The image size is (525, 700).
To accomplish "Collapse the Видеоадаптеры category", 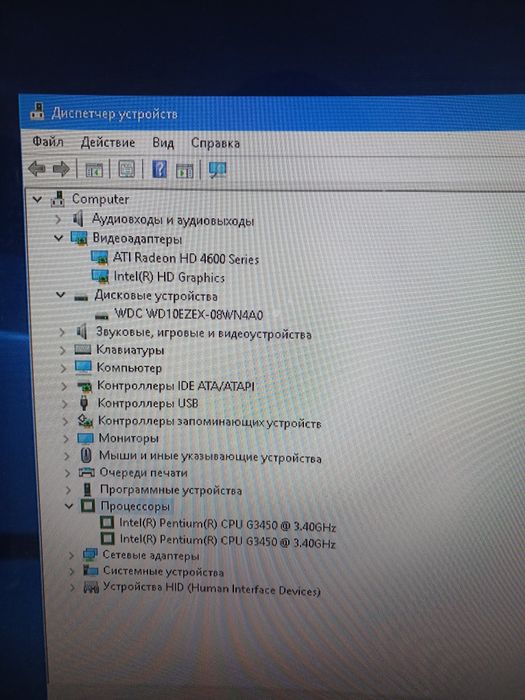I will (x=58, y=238).
